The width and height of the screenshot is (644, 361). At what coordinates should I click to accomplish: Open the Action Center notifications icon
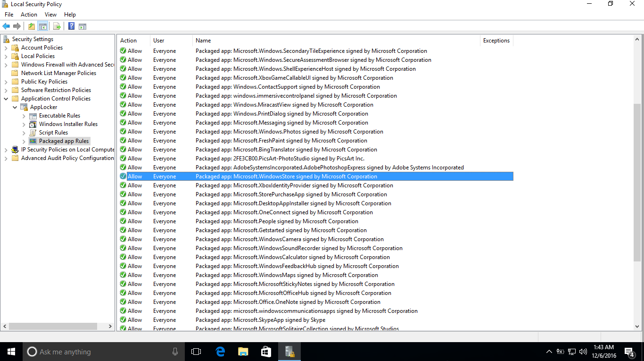[629, 352]
